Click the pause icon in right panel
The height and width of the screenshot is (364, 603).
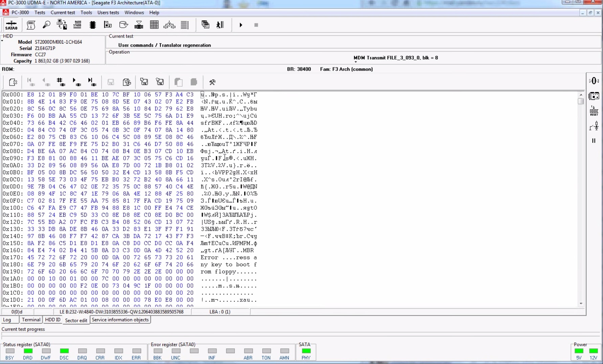click(594, 140)
